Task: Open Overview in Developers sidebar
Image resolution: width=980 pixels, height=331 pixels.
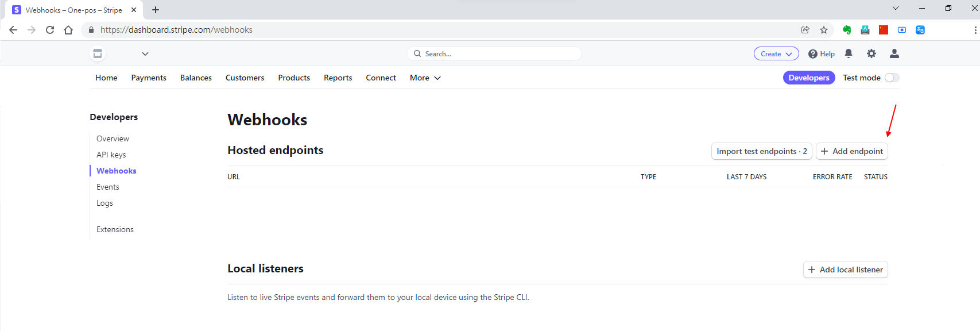Action: (x=113, y=138)
